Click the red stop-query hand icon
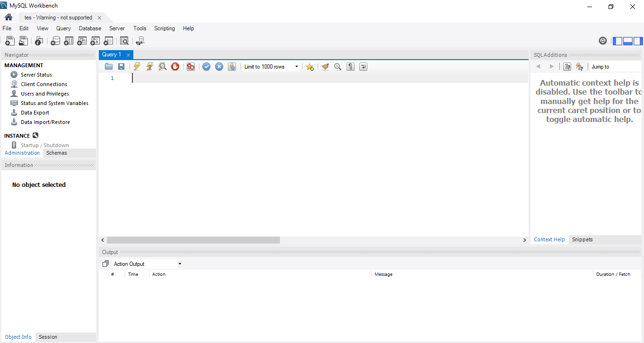Screen dimensions: 644x343 (x=175, y=67)
